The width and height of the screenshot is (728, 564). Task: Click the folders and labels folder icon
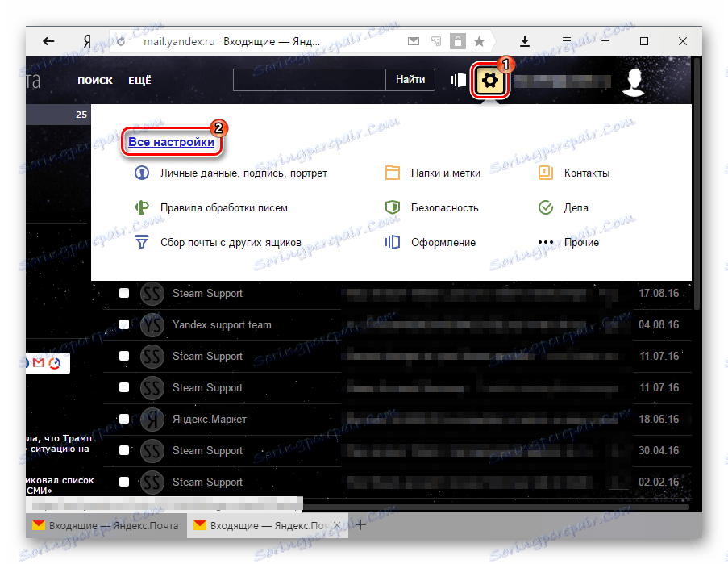click(x=393, y=173)
